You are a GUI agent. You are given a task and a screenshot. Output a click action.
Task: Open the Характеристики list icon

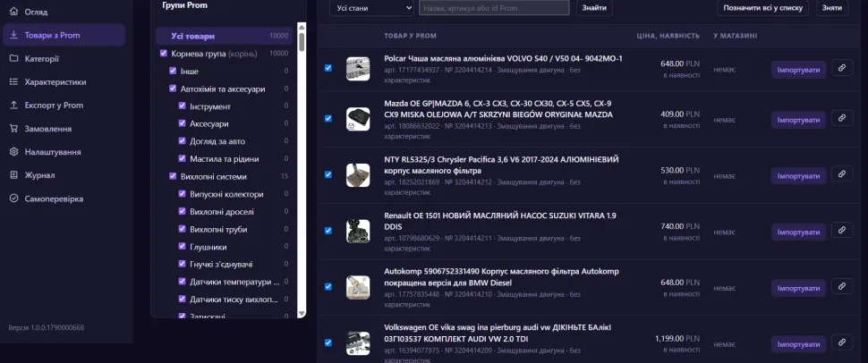pyautogui.click(x=13, y=82)
